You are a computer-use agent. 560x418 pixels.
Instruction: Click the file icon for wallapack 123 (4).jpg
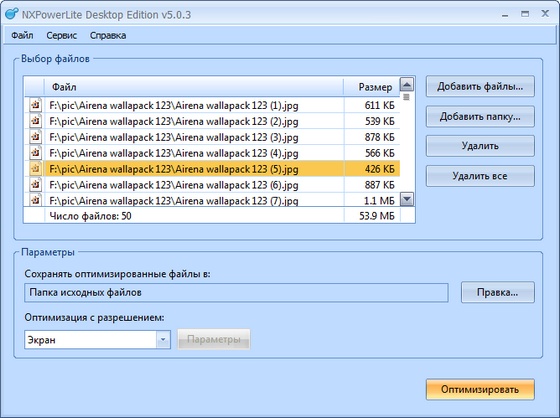[35, 153]
